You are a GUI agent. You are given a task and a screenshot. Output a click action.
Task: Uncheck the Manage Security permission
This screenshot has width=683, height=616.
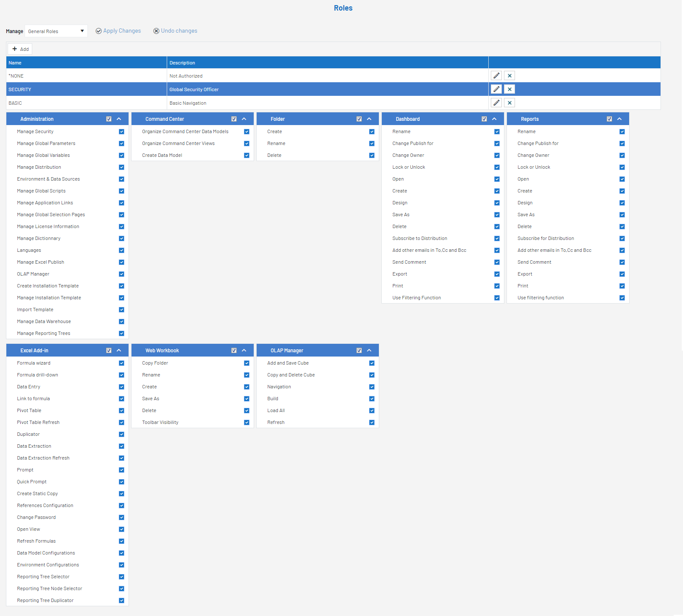[x=121, y=132]
